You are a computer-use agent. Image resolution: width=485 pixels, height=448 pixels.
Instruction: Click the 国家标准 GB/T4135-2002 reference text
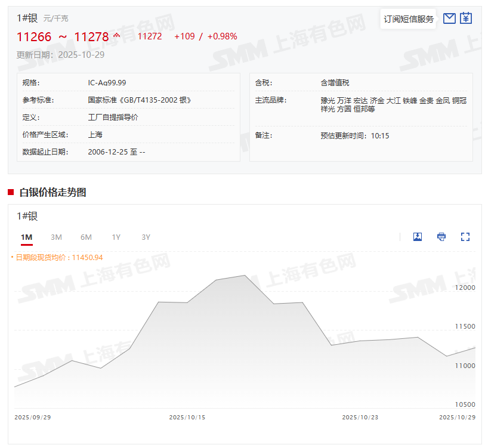coord(140,100)
